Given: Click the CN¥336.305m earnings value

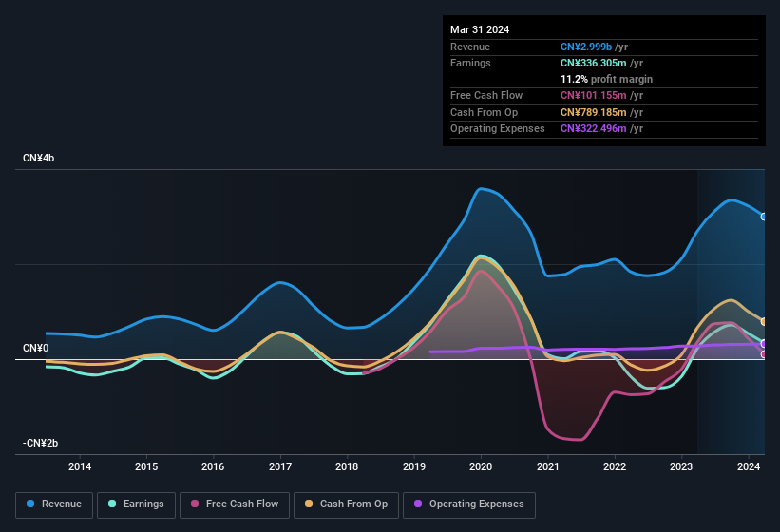Looking at the screenshot, I should (x=594, y=63).
